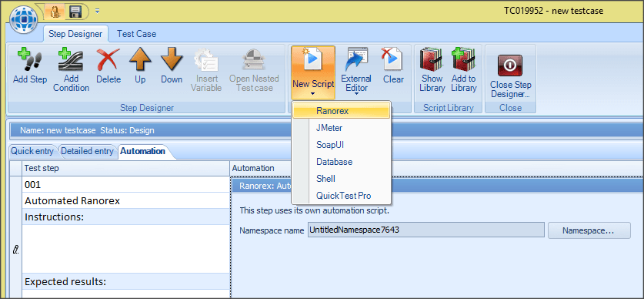Click the Namespace name input field

point(426,230)
